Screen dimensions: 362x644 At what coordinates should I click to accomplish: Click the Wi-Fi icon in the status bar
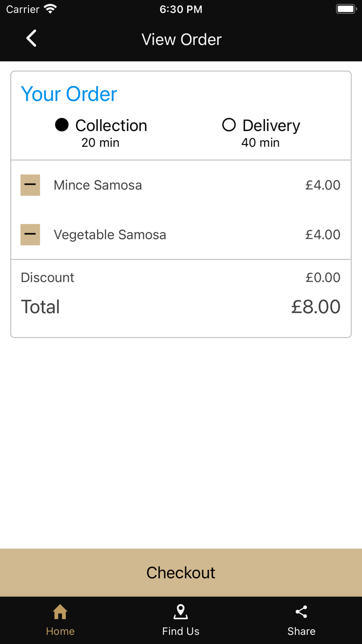coord(50,9)
